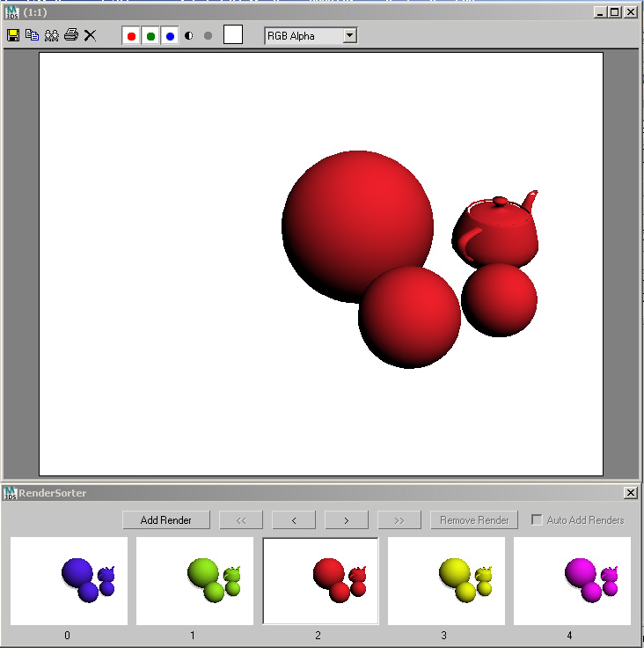Click the Remove Render button
The image size is (644, 648).
pyautogui.click(x=474, y=519)
